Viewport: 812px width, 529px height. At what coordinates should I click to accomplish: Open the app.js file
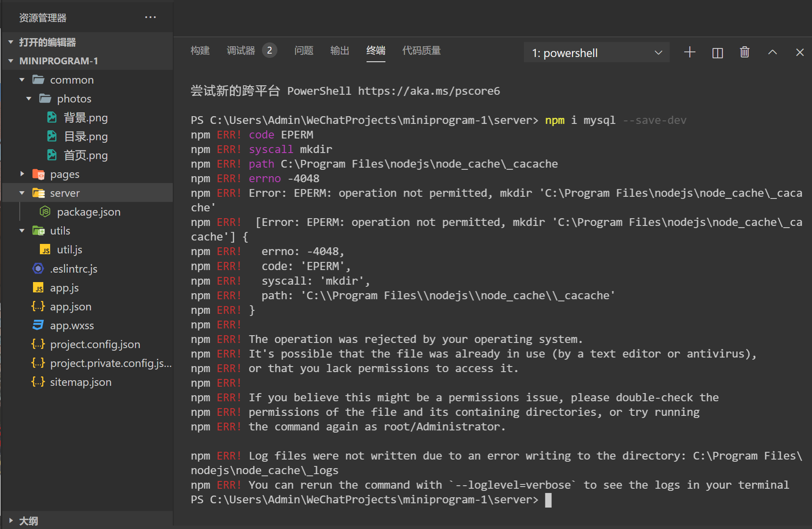pos(64,288)
